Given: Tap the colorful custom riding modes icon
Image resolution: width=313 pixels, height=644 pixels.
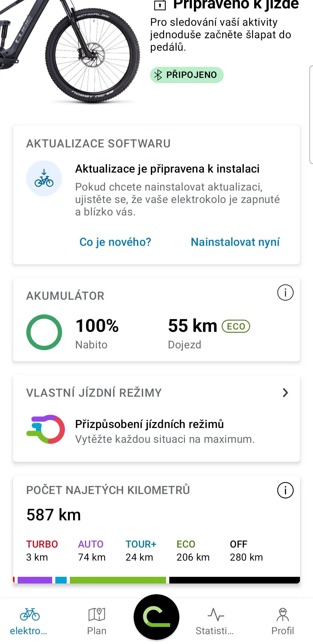Looking at the screenshot, I should point(46,429).
